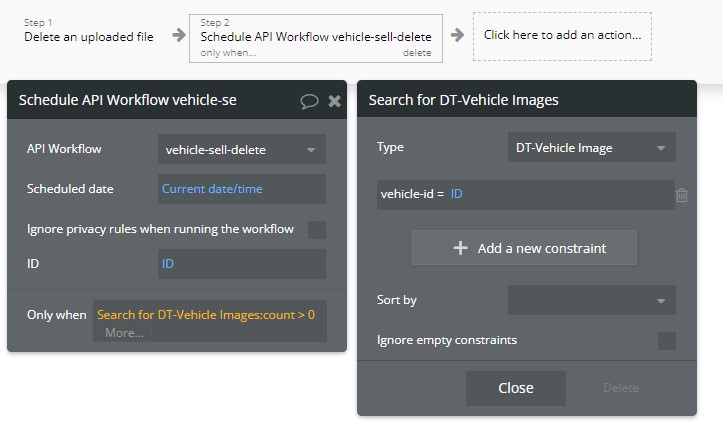Click here to add an action
The width and height of the screenshot is (723, 428).
[x=562, y=35]
